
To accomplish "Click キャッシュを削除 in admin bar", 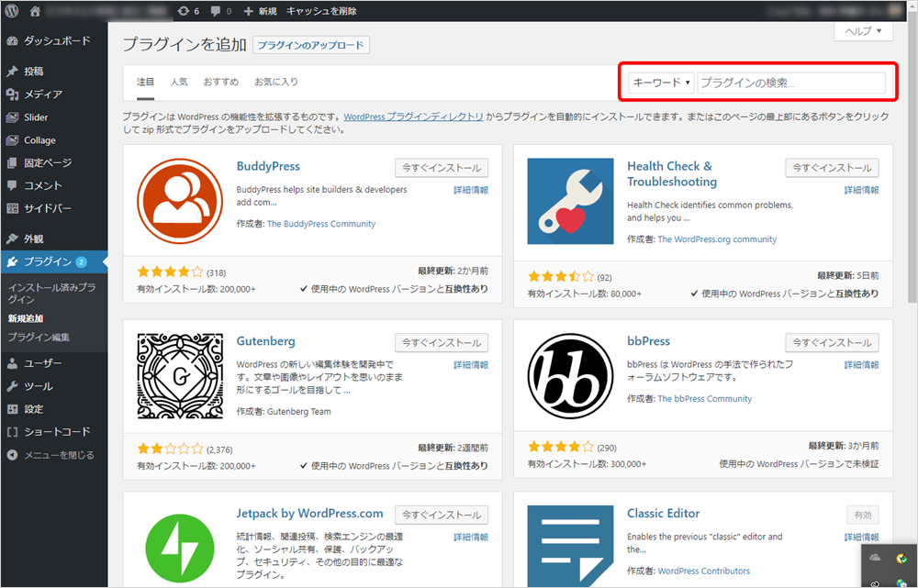I will (x=321, y=10).
